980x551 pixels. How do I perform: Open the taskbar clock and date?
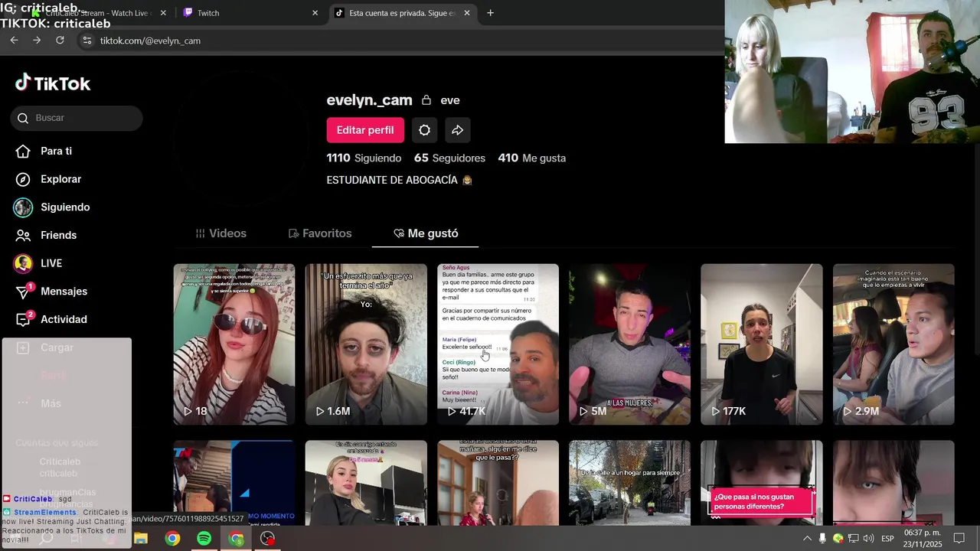click(923, 538)
